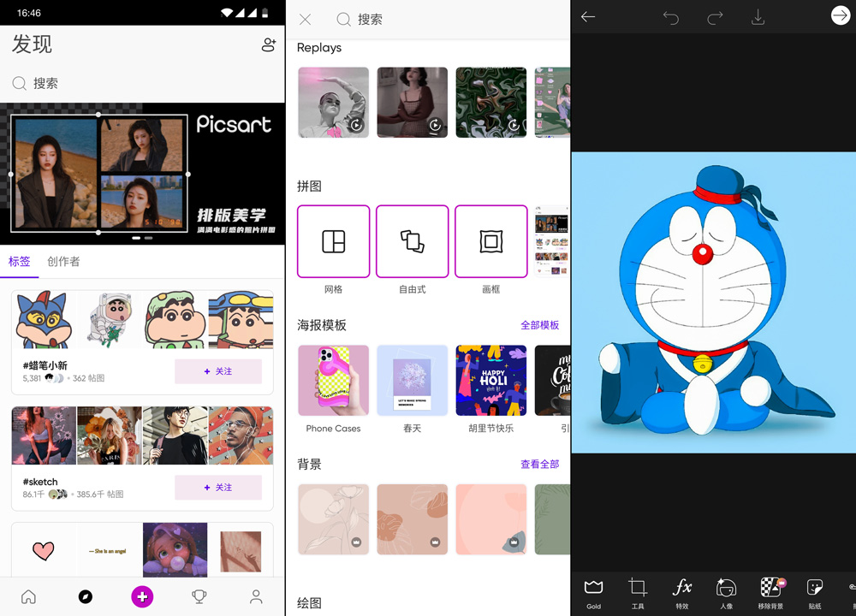856x616 pixels.
Task: Open the Picsart 排版美学 banner
Action: (142, 174)
